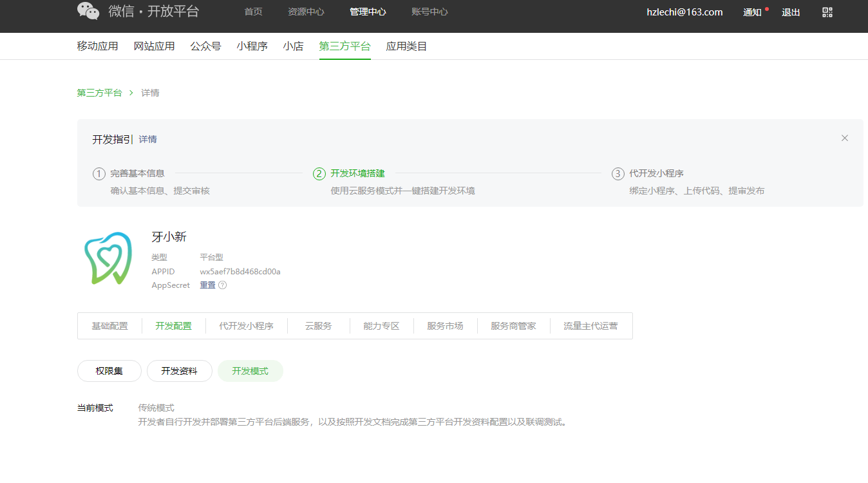Click 传统模式 current mode text
The width and height of the screenshot is (868, 483).
pos(156,408)
